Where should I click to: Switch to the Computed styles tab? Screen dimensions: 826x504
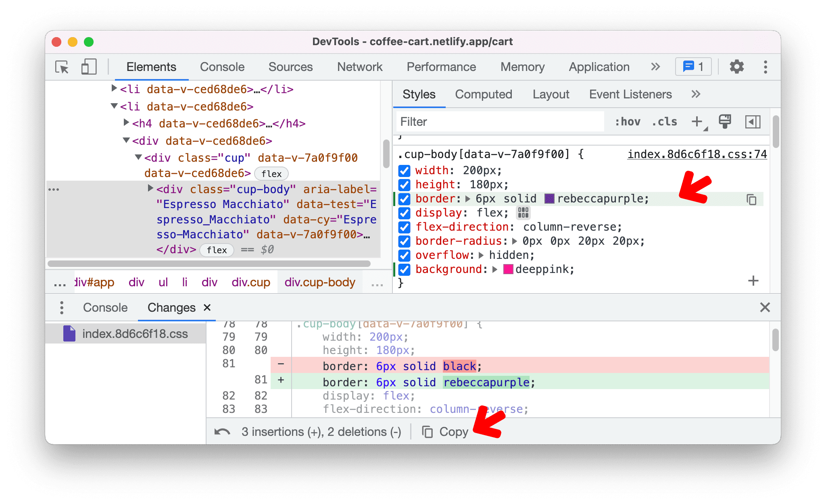pos(484,94)
